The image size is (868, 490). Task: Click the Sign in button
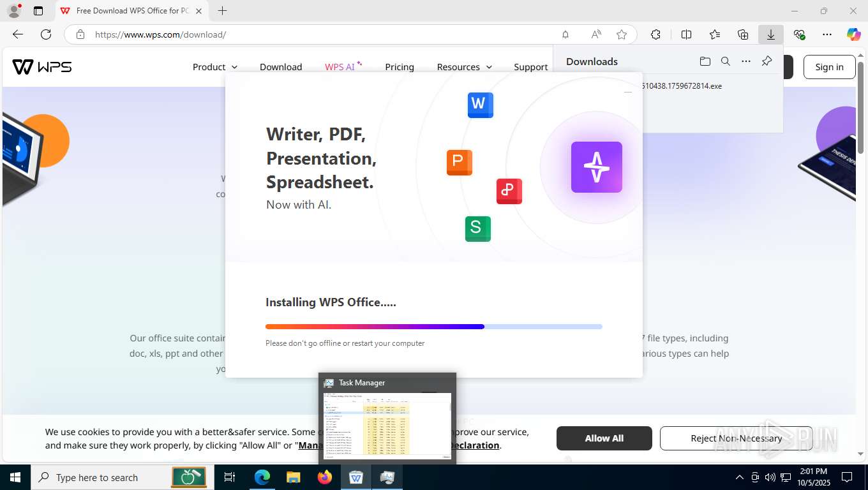tap(829, 67)
